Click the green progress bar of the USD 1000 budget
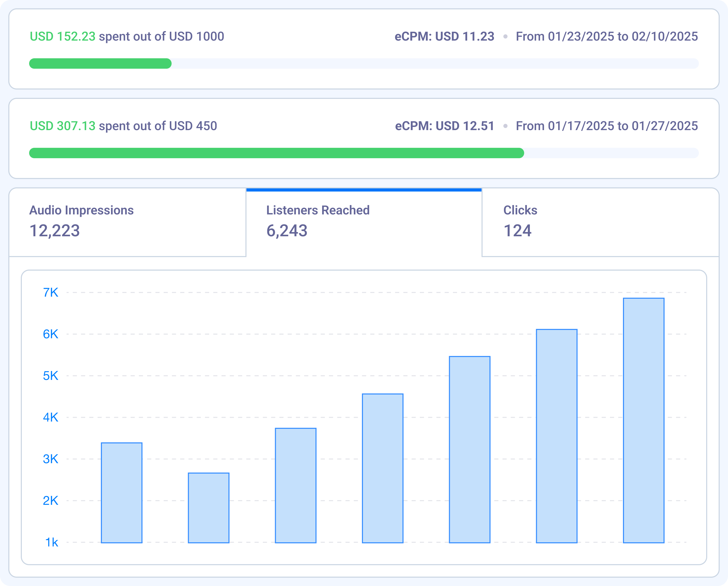Screen dimensions: 728x586 click(x=100, y=63)
